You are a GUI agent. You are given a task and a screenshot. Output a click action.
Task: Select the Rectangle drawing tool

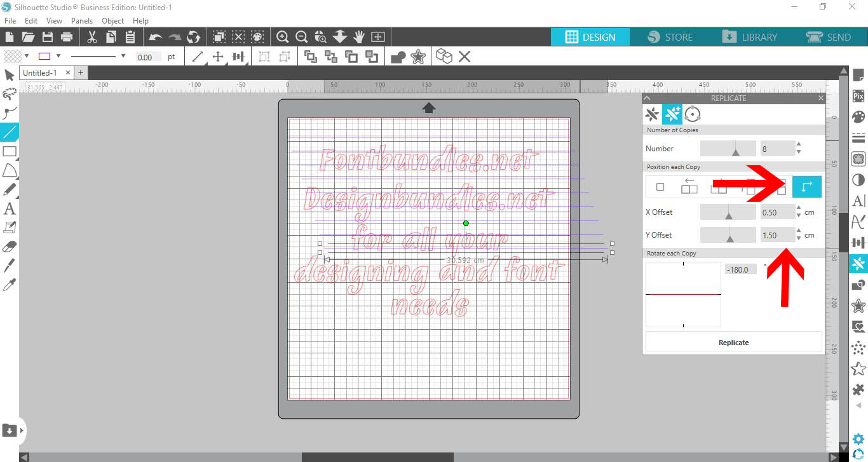pyautogui.click(x=10, y=151)
